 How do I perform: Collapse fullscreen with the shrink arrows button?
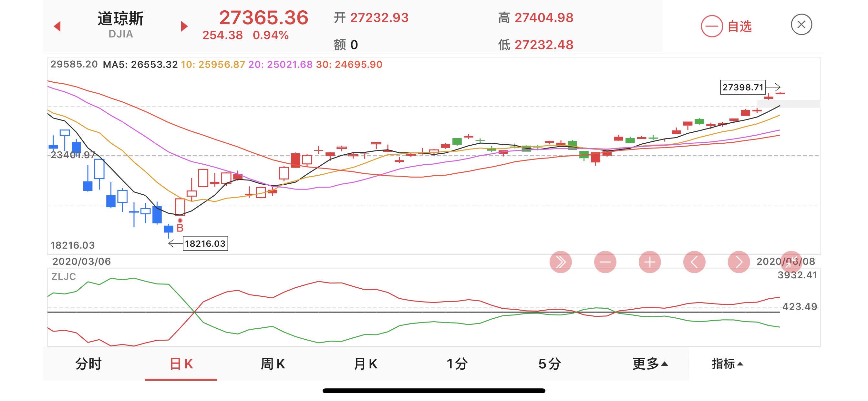pyautogui.click(x=791, y=262)
